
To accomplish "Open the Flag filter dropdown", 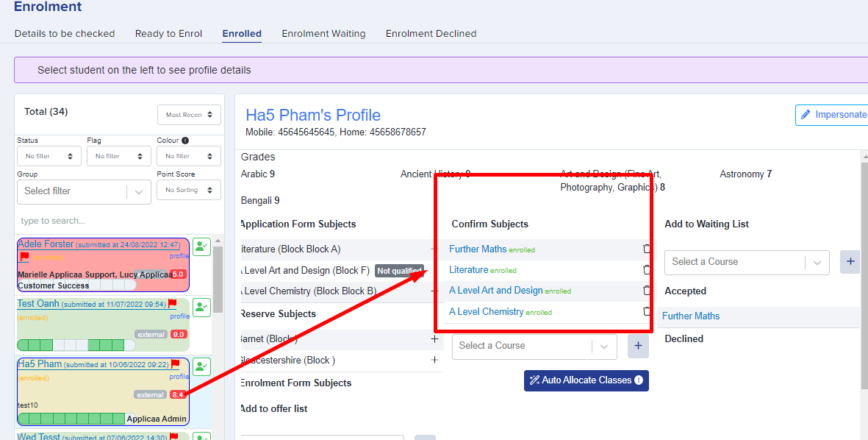I will pyautogui.click(x=119, y=156).
